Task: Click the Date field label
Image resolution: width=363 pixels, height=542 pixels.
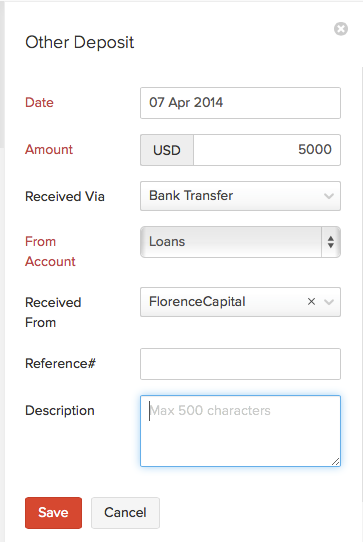Action: (39, 103)
